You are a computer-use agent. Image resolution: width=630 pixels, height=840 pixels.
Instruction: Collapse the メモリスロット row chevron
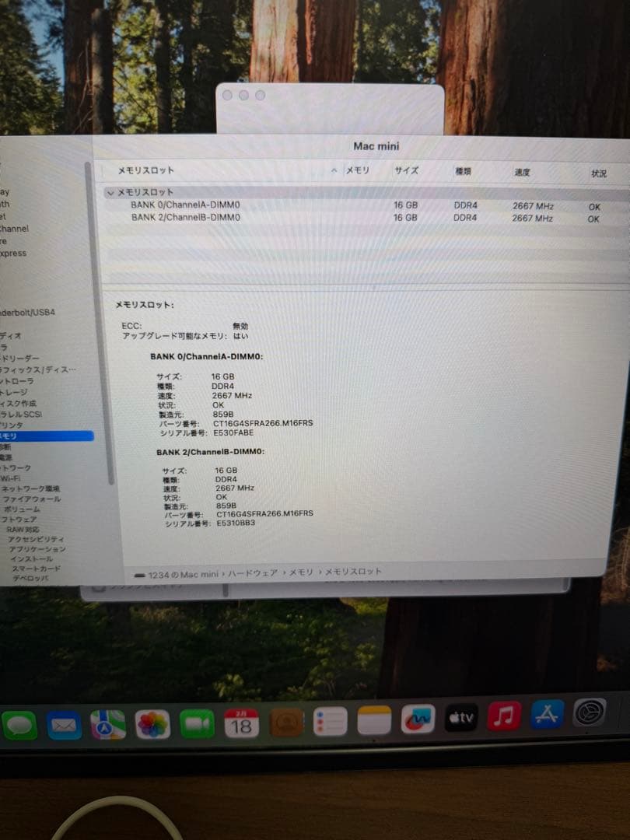tap(110, 193)
